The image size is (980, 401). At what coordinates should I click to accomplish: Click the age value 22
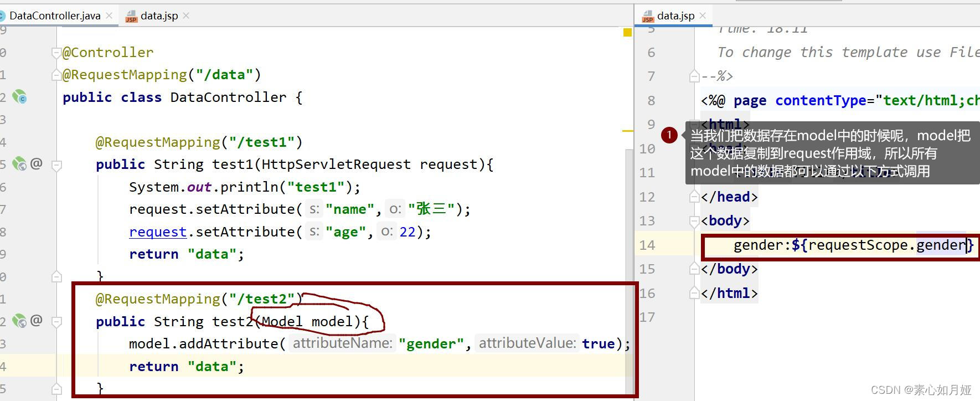point(408,232)
